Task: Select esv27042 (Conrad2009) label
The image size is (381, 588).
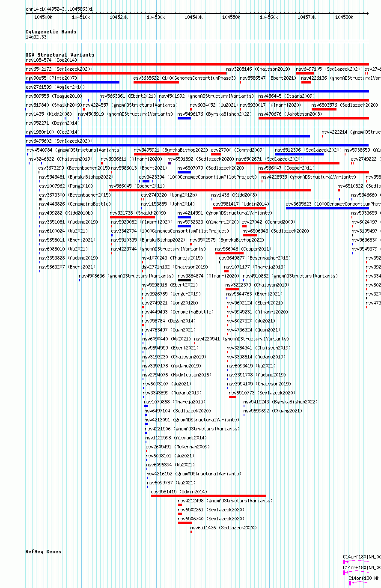Action: pos(268,222)
